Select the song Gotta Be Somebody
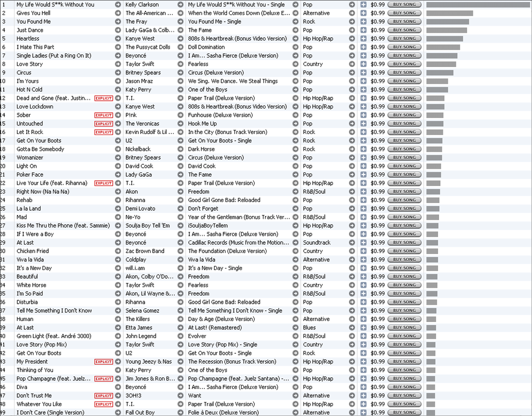This screenshot has height=416, width=532. point(41,149)
